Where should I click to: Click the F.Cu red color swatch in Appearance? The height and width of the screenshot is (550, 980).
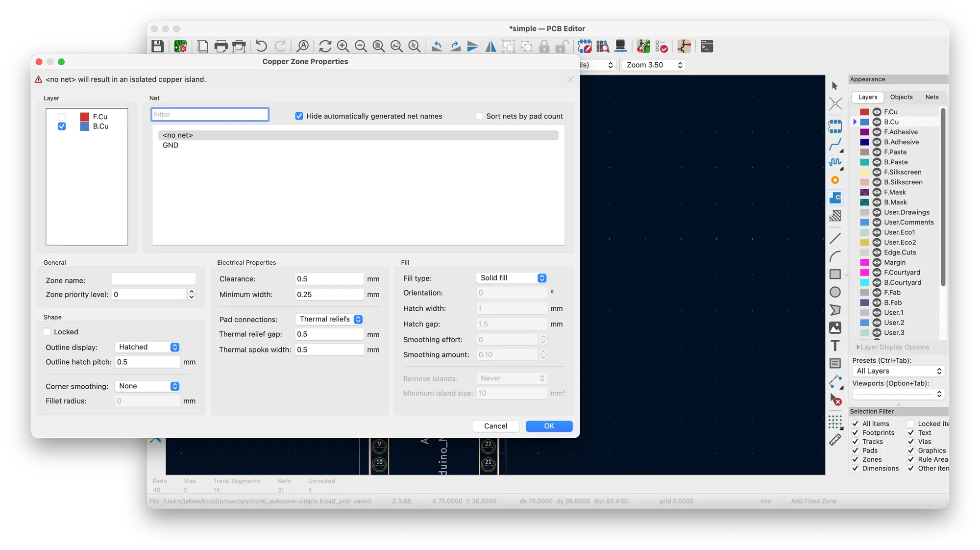click(864, 112)
